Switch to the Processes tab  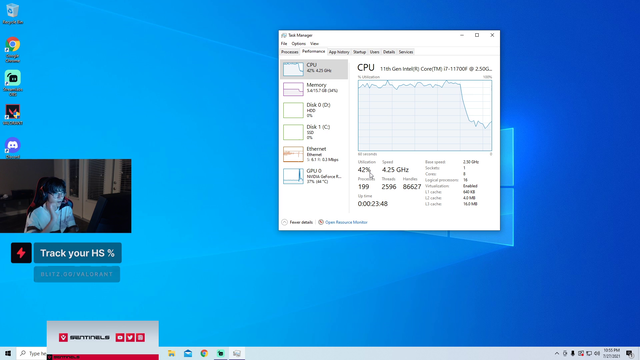(290, 52)
